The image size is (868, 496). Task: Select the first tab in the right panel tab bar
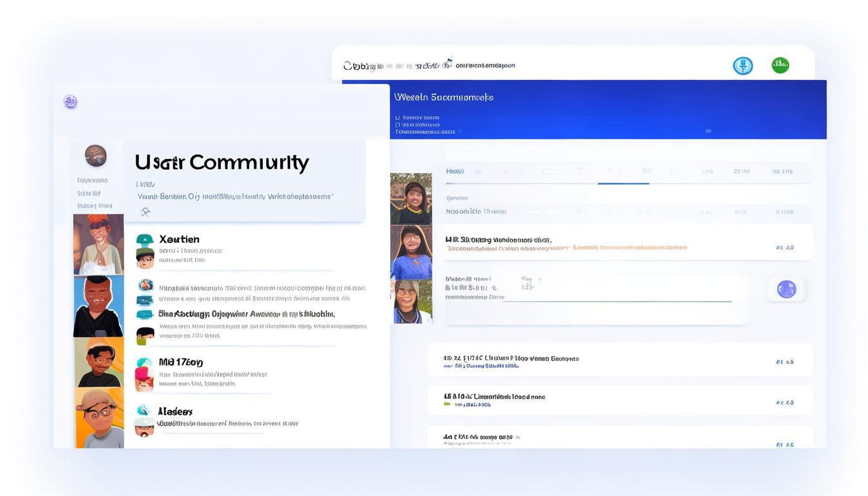tap(455, 172)
